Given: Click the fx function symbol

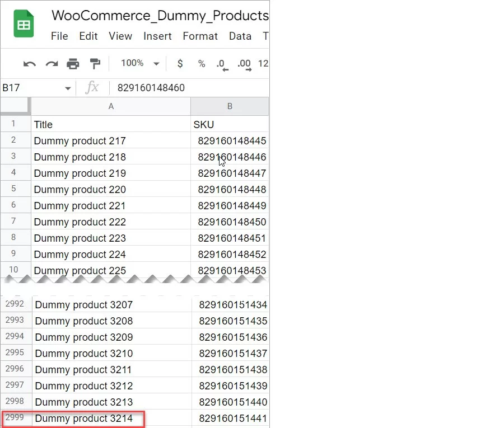Looking at the screenshot, I should coord(92,87).
